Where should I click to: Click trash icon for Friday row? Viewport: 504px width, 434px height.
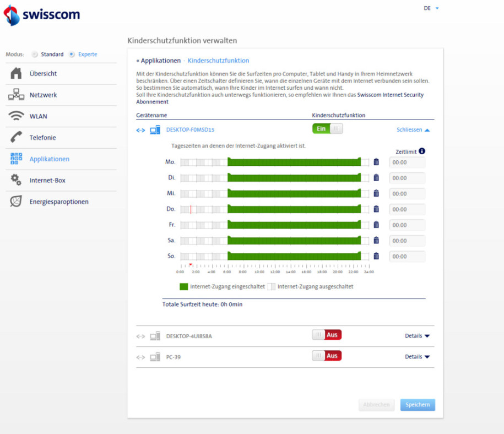(376, 225)
